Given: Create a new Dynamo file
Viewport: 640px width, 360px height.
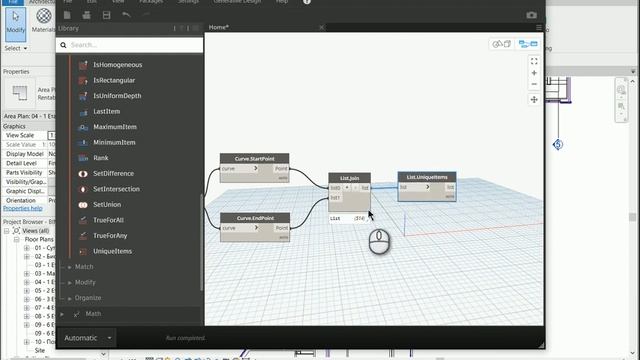Looking at the screenshot, I should tap(67, 15).
